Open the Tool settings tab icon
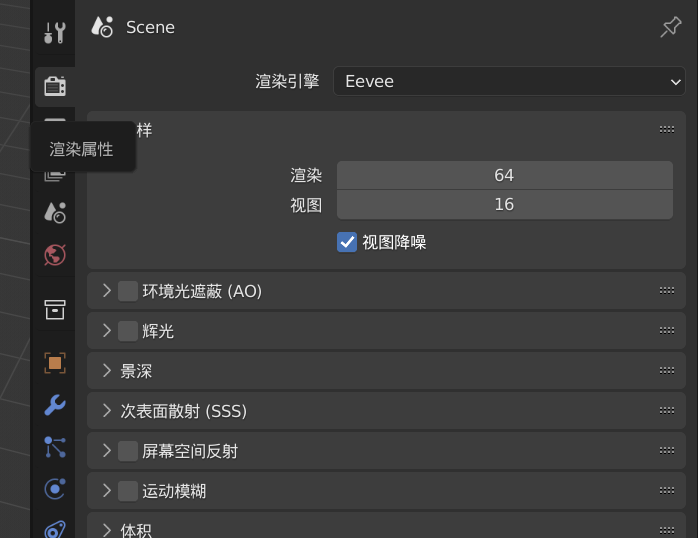698x538 pixels. coord(55,32)
